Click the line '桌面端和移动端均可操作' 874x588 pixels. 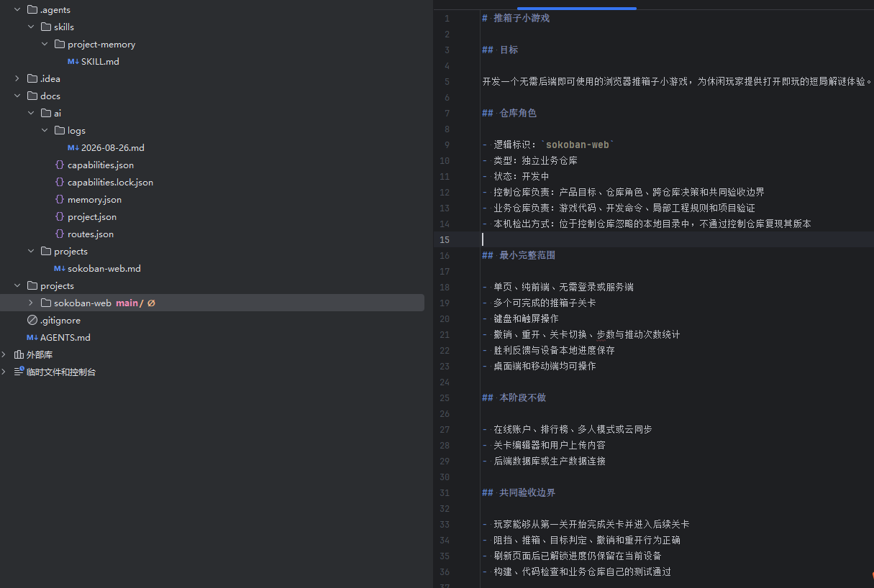click(545, 366)
